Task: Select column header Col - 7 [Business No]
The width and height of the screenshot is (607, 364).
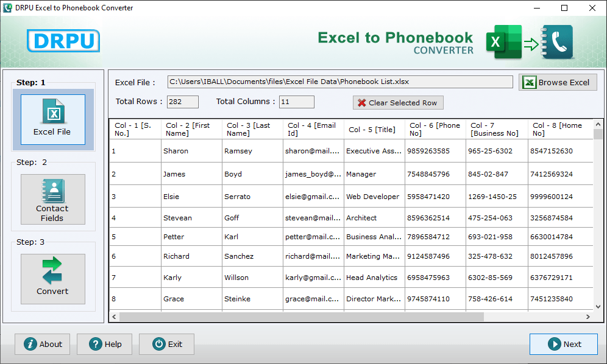Action: (497, 129)
